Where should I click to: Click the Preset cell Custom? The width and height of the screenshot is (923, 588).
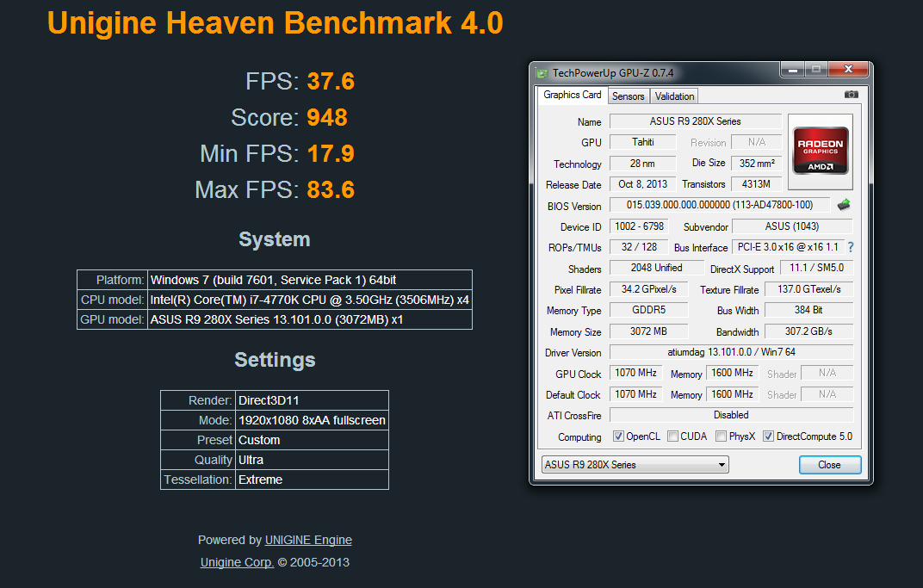(312, 440)
